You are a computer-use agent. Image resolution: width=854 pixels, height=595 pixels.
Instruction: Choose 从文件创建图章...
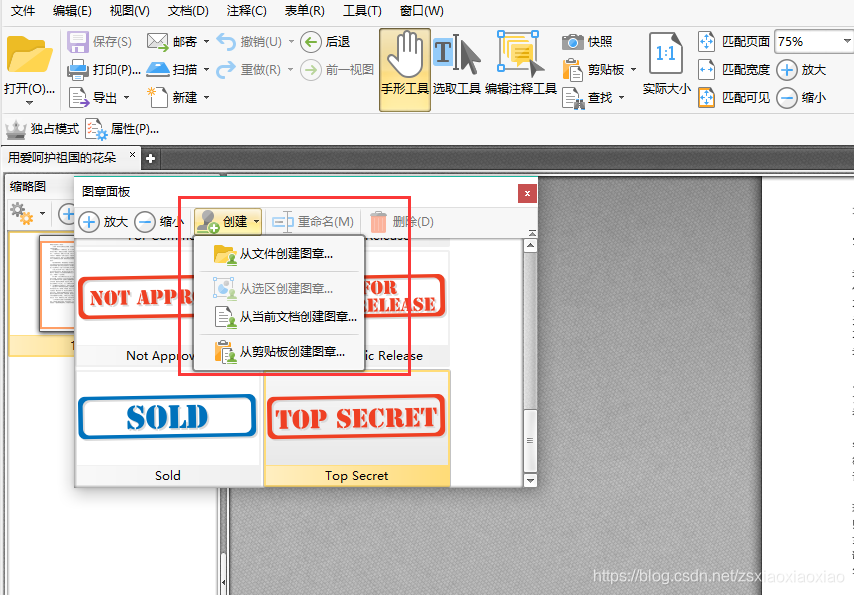click(x=279, y=254)
